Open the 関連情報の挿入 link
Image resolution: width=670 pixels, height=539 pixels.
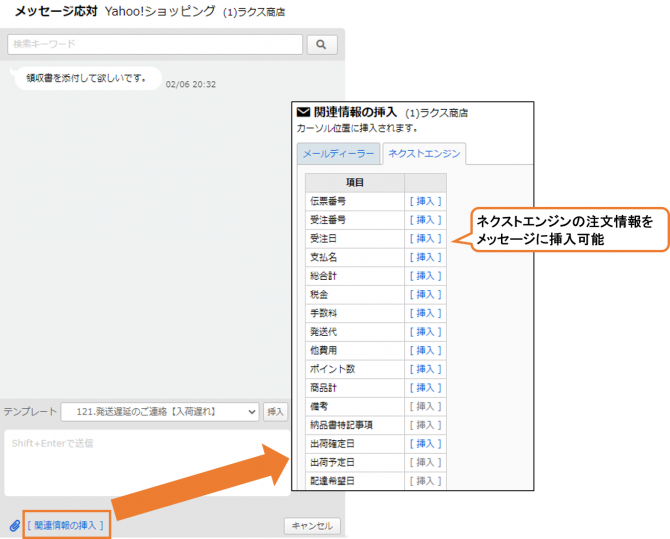coord(65,525)
